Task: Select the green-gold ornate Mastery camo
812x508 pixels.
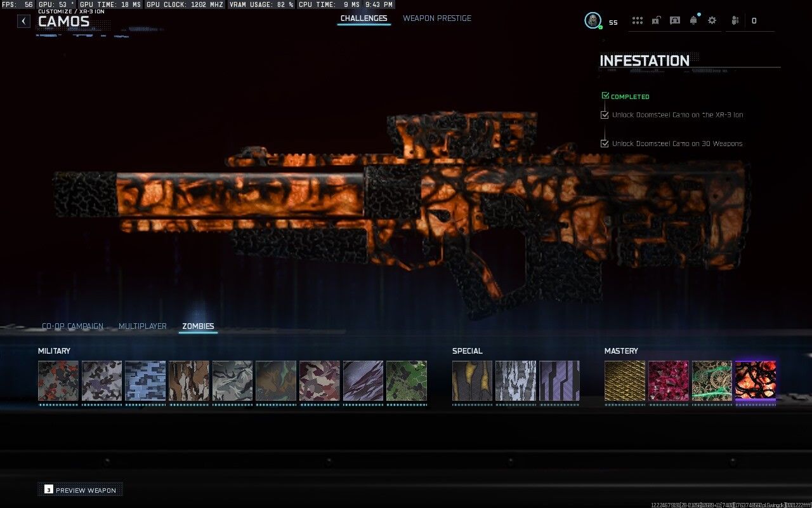Action: point(712,381)
